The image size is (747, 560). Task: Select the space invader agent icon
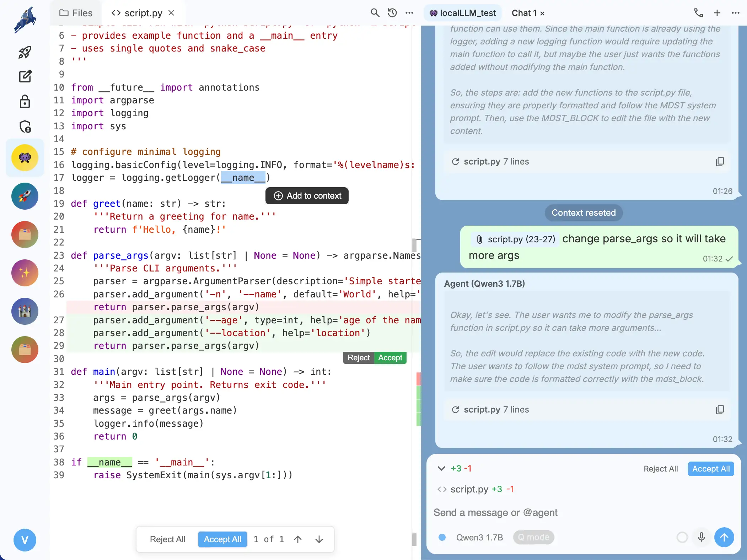click(x=25, y=157)
